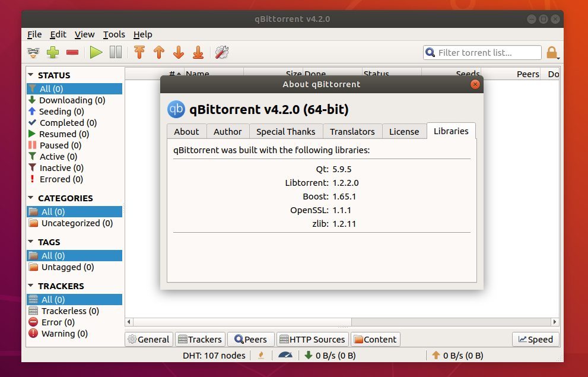Image resolution: width=588 pixels, height=377 pixels.
Task: Open the File menu
Action: coord(34,34)
